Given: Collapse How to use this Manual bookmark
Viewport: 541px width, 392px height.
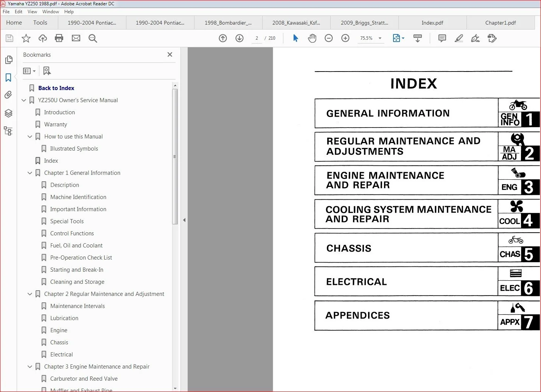Looking at the screenshot, I should (30, 137).
